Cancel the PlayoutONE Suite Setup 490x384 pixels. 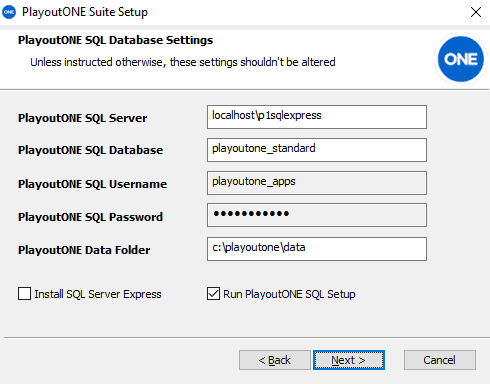[x=440, y=360]
